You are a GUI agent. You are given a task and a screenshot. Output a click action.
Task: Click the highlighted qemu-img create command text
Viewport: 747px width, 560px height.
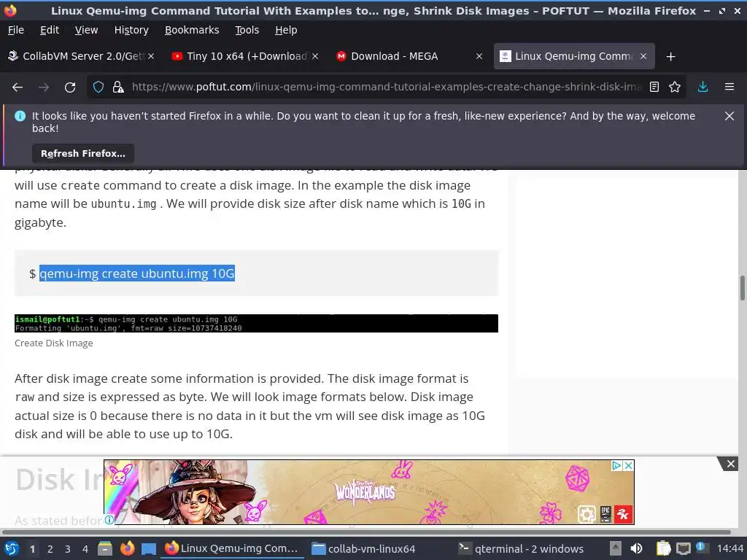point(136,274)
